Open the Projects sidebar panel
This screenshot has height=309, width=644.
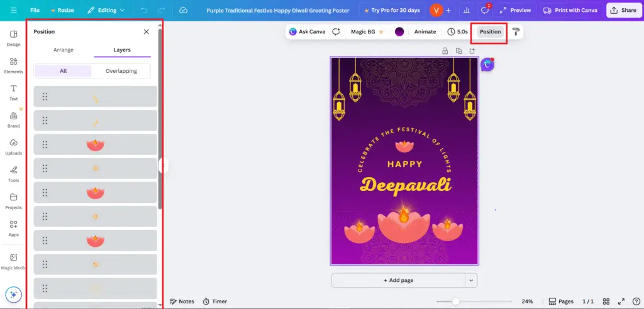coord(14,201)
